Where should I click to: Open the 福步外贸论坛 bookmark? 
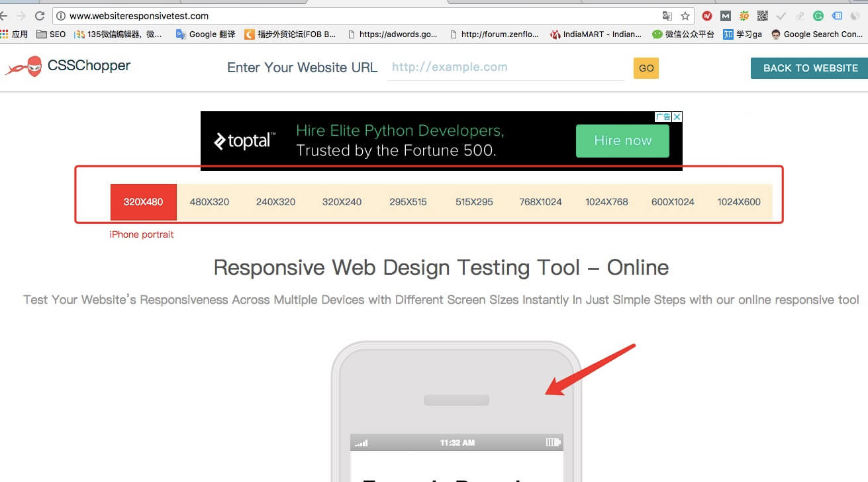click(x=291, y=34)
